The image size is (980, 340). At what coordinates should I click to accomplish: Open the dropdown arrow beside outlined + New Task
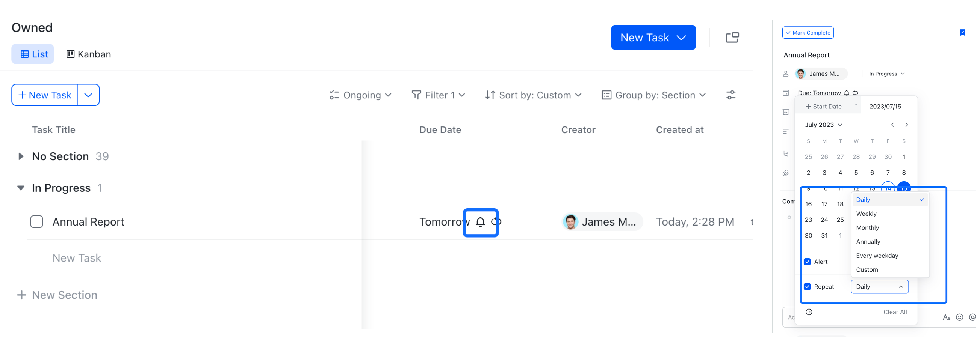click(x=88, y=95)
